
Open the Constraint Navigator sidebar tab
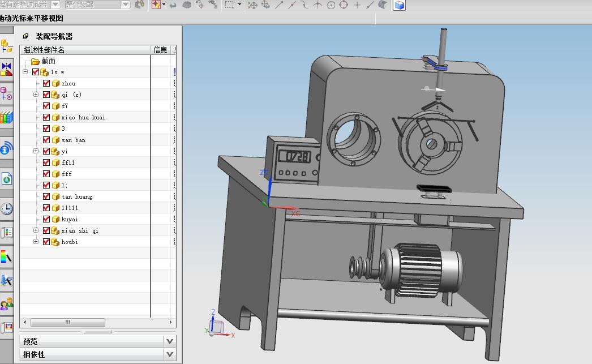pos(6,69)
